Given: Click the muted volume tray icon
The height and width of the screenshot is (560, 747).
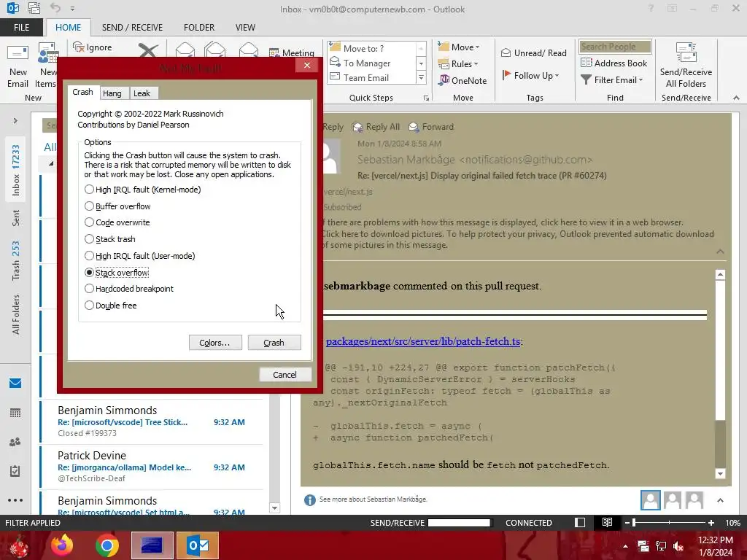Looking at the screenshot, I should pyautogui.click(x=678, y=546).
